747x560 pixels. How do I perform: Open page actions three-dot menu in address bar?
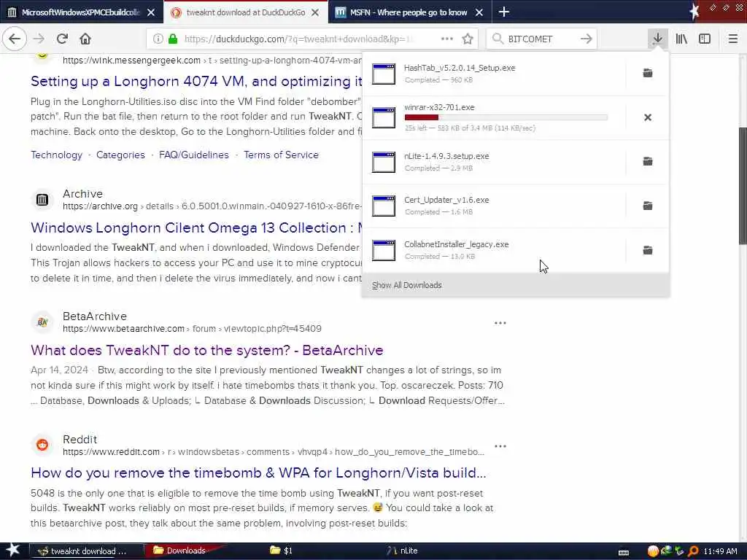(x=447, y=39)
